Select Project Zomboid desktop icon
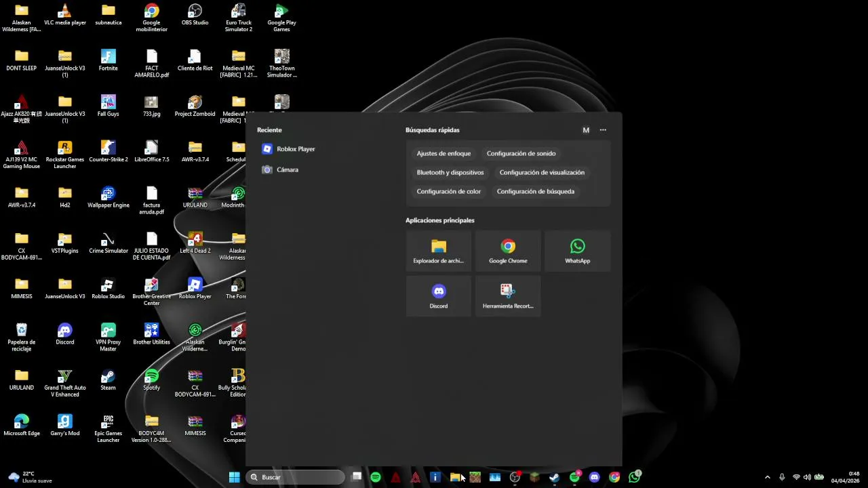 (195, 106)
